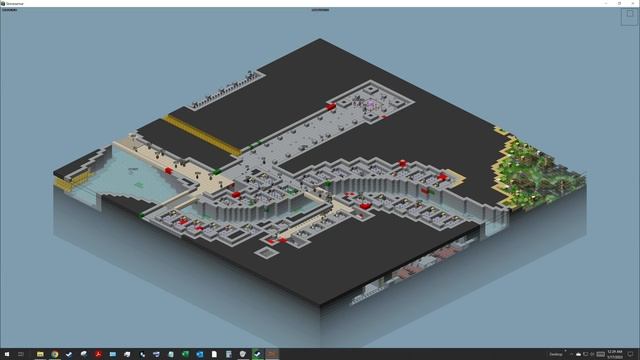The height and width of the screenshot is (360, 640).
Task: Open the green Excel icon on taskbar
Action: [x=185, y=354]
